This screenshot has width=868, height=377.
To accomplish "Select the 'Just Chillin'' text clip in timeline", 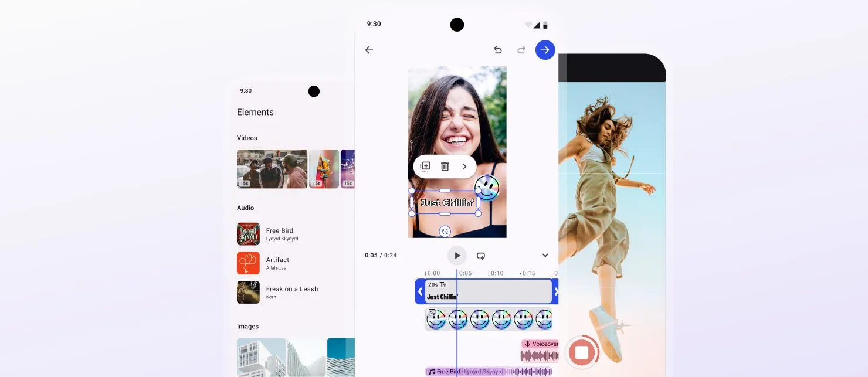I will pyautogui.click(x=489, y=291).
